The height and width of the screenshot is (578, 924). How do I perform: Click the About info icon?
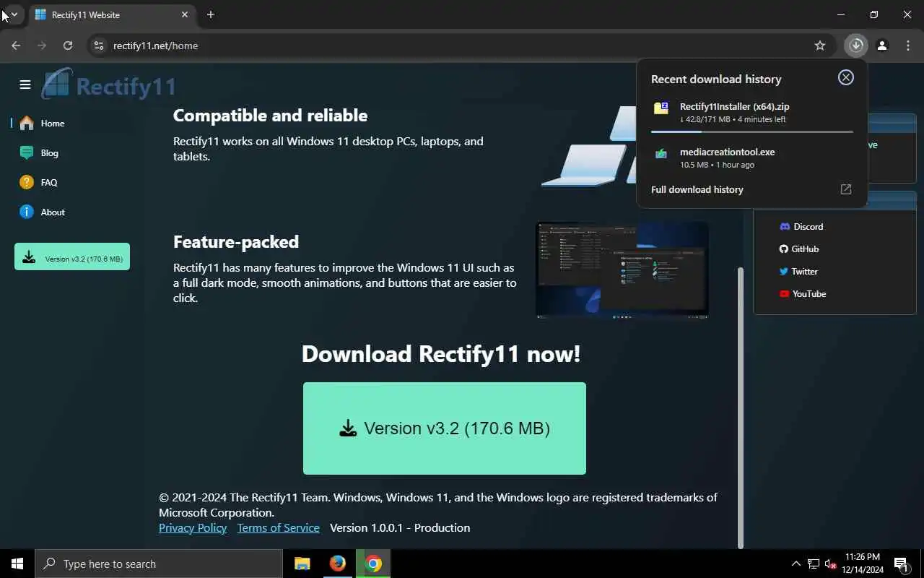(27, 212)
